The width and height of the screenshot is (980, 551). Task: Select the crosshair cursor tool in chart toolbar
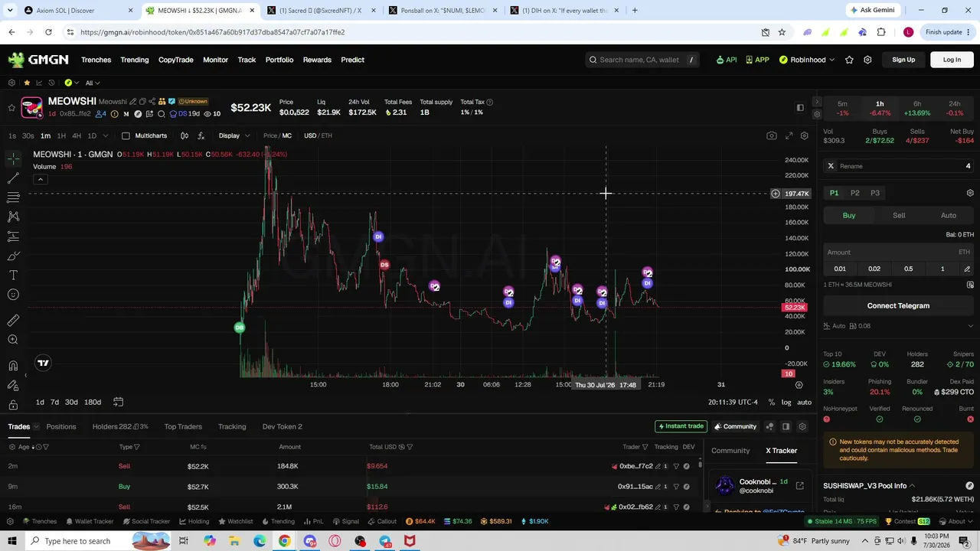(x=13, y=158)
